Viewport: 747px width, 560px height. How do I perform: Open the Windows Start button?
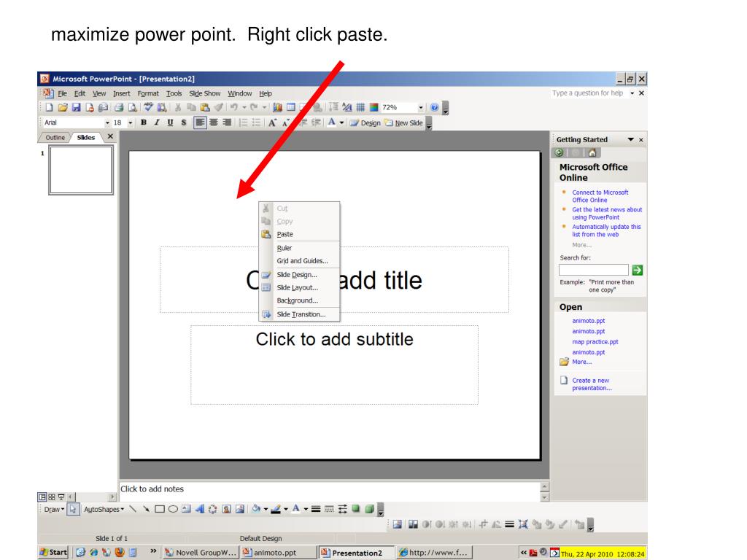pyautogui.click(x=53, y=553)
